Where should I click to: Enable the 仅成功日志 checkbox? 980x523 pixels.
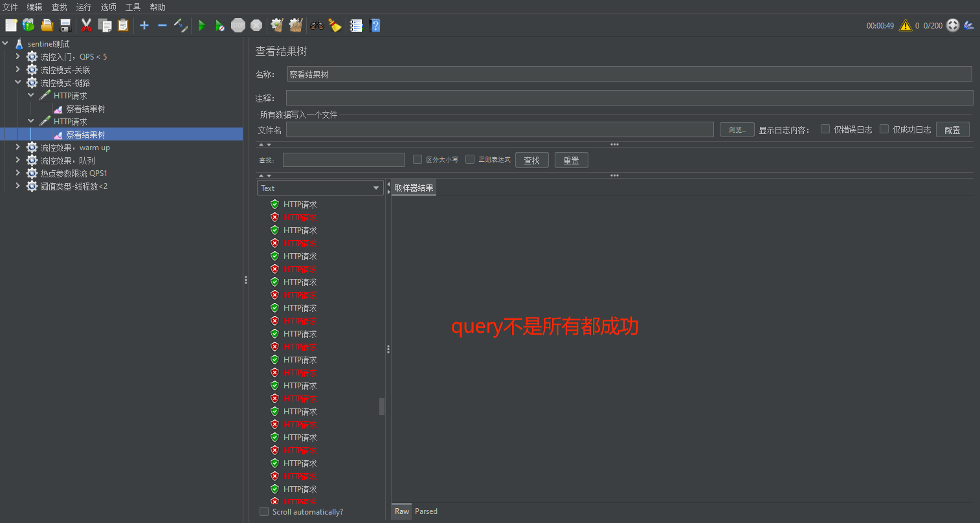point(884,129)
